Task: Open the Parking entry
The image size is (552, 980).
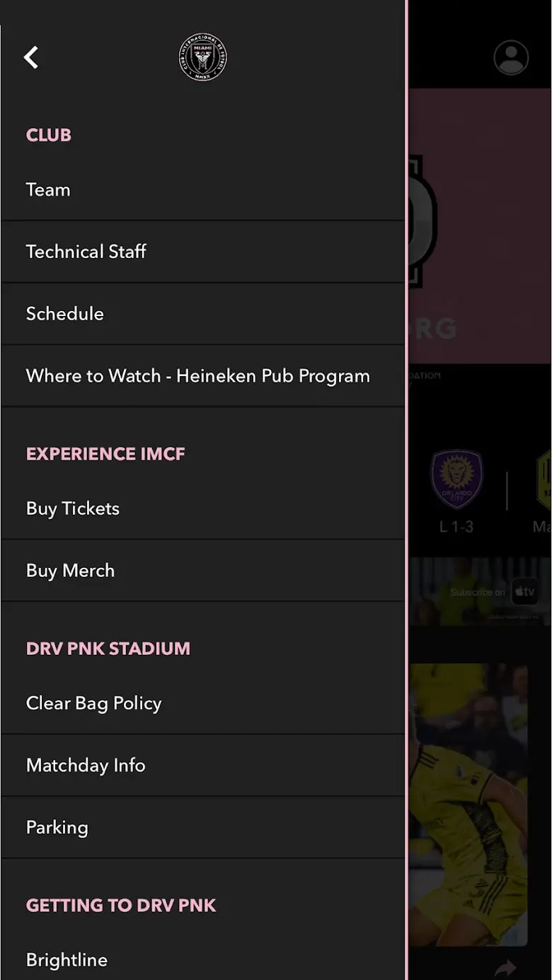Action: click(x=202, y=828)
